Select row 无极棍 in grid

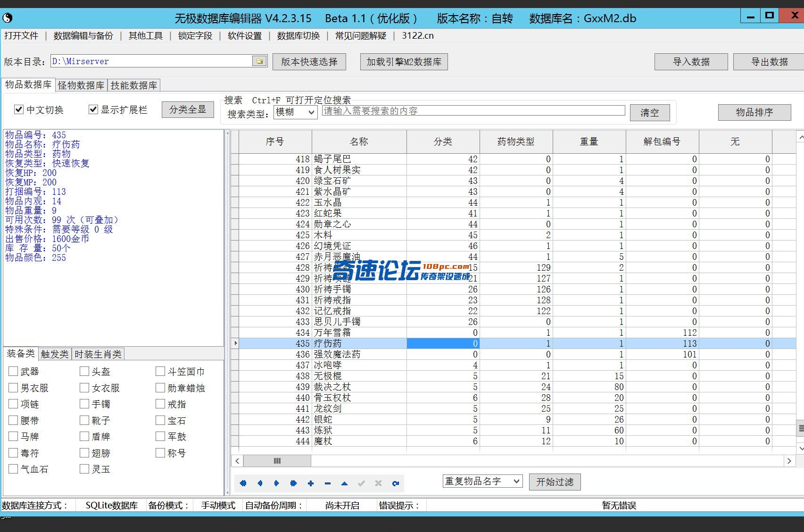click(514, 376)
